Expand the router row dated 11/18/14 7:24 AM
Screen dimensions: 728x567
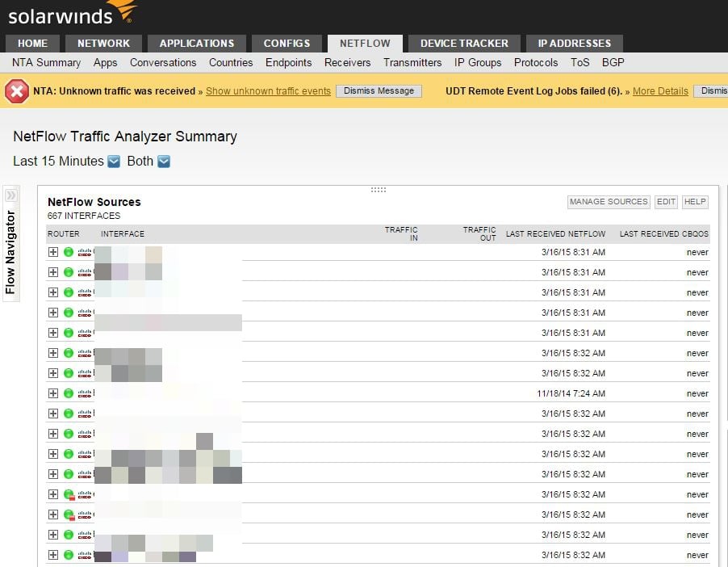click(x=53, y=393)
